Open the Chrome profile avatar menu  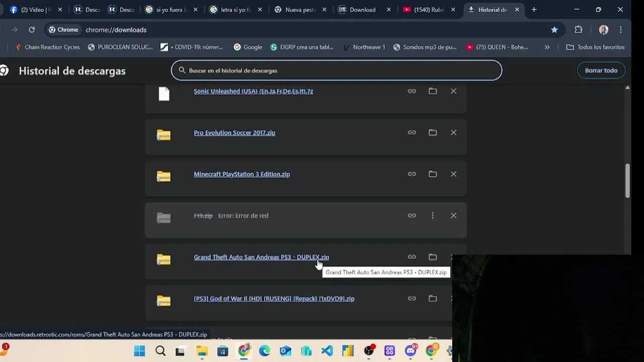pos(604,30)
